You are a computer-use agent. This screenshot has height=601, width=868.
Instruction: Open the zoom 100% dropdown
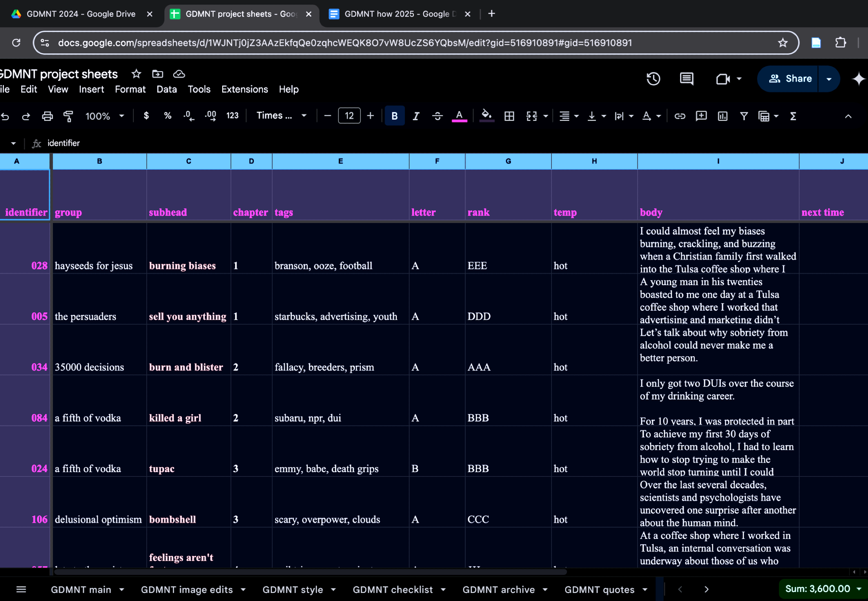click(105, 116)
